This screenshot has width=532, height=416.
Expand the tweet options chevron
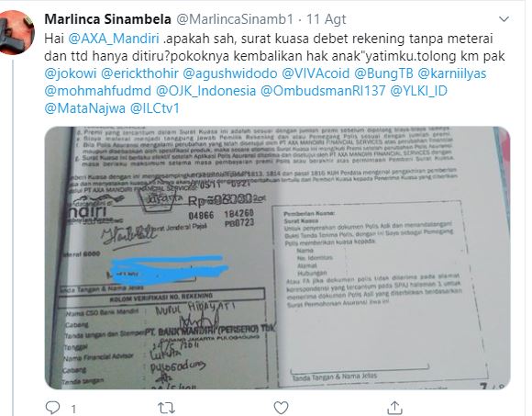(x=504, y=19)
